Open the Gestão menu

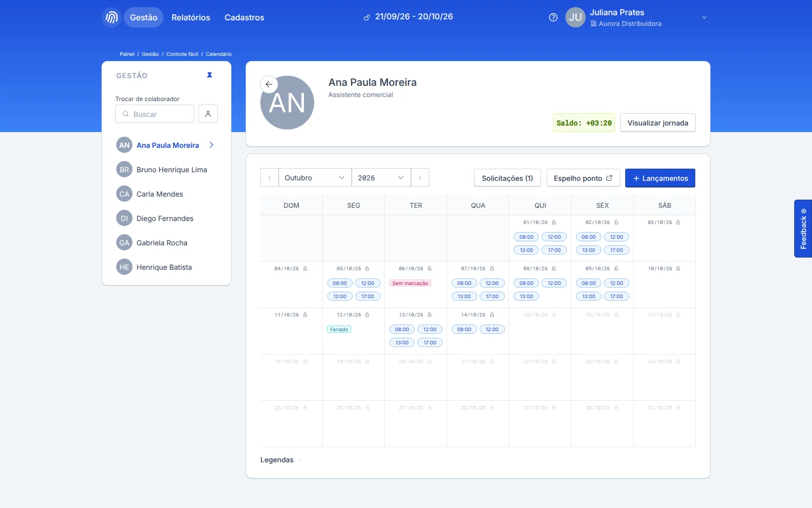(144, 17)
